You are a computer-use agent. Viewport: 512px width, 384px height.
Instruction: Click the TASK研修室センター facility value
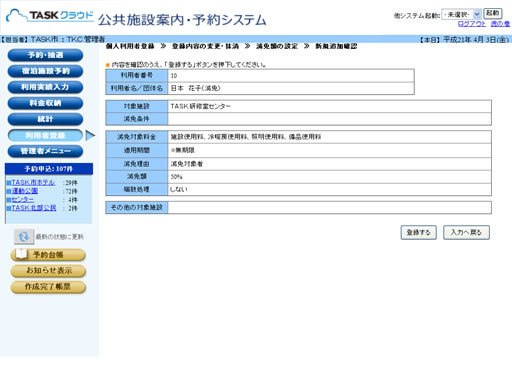point(201,106)
